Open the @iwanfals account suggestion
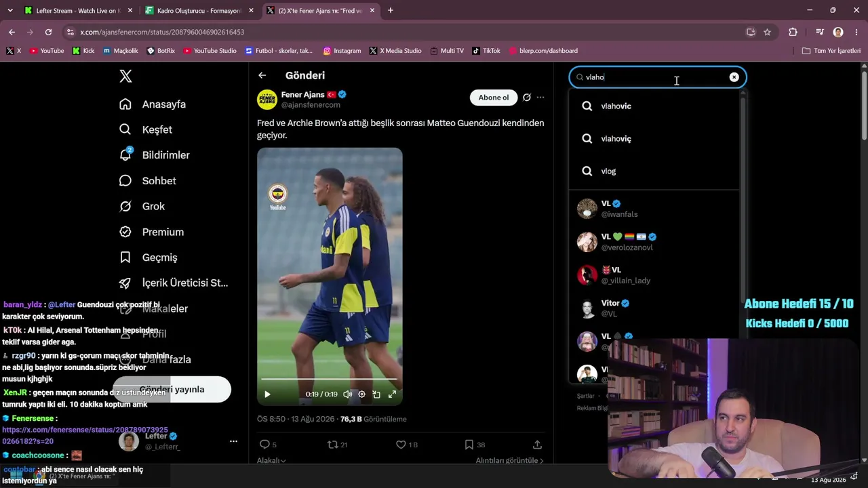The height and width of the screenshot is (488, 868). pos(654,209)
